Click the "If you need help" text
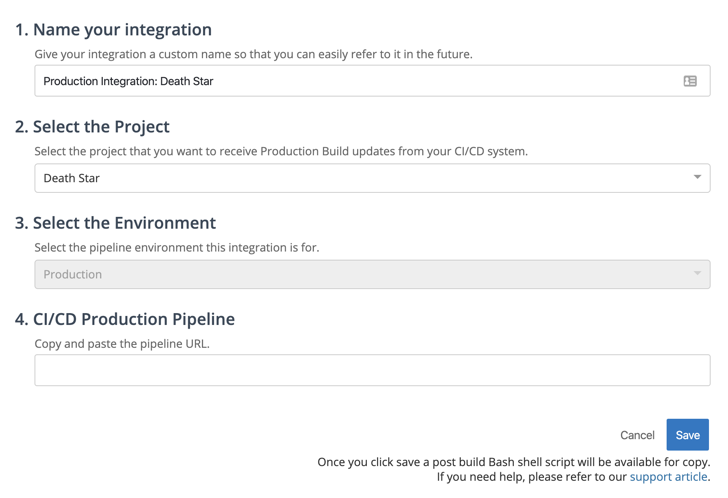The height and width of the screenshot is (498, 728). coord(532,477)
